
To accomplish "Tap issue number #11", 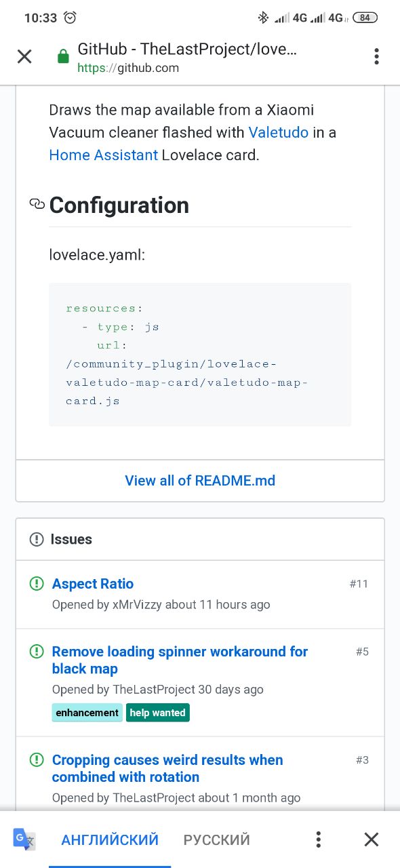I will [359, 584].
